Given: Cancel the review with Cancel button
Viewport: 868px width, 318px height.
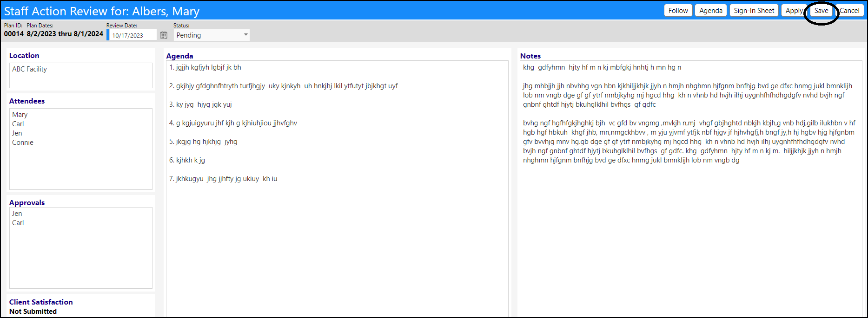Looking at the screenshot, I should 849,11.
